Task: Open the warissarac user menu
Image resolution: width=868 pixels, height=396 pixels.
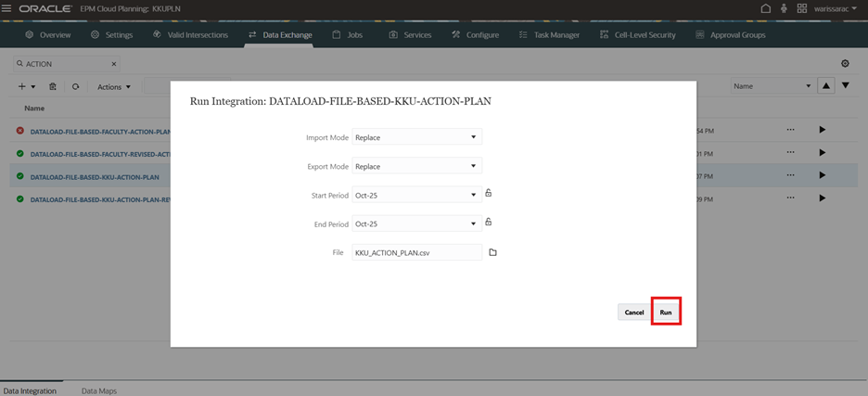Action: [834, 8]
